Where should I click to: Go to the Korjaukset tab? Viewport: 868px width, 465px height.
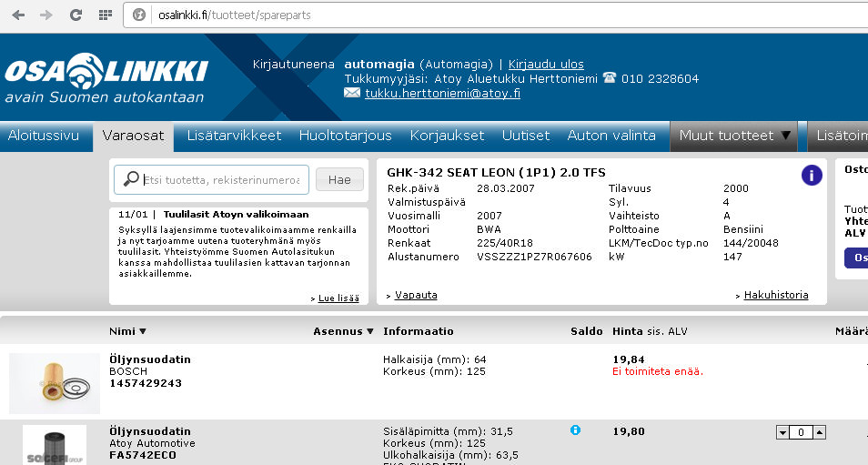tap(447, 136)
